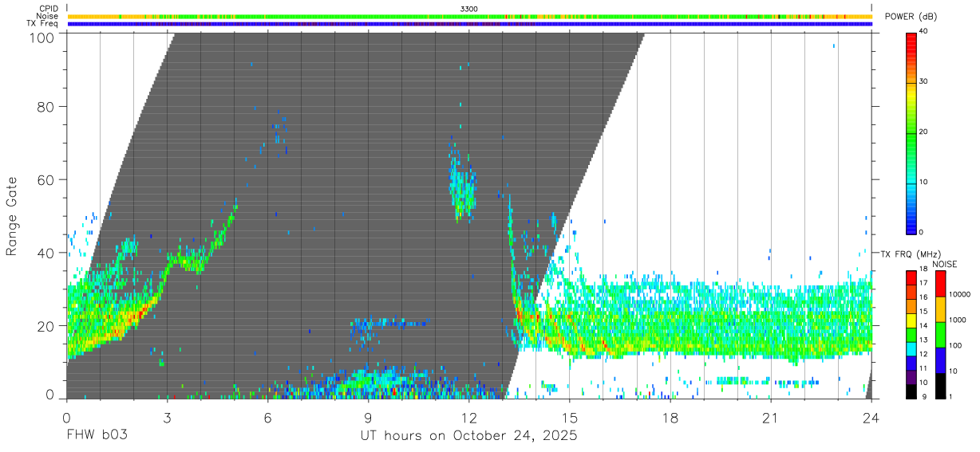This screenshot has width=980, height=452.
Task: Click the x-axis tick label '9'
Action: click(x=369, y=418)
